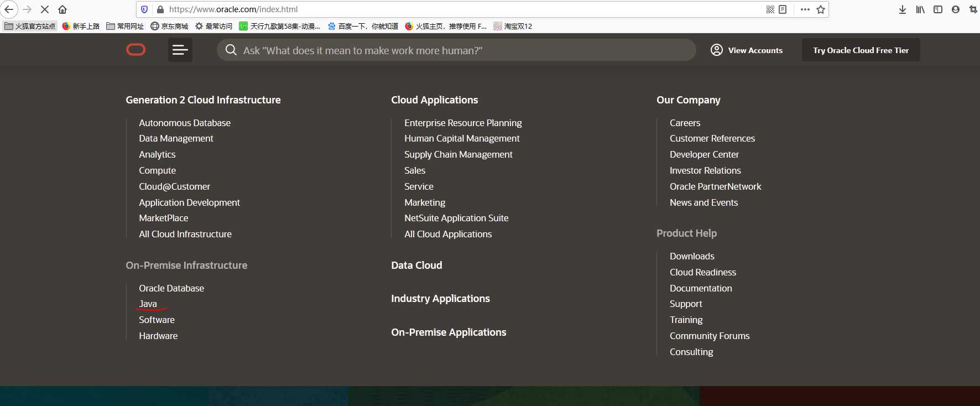Open the 最常访问 bookmark
Viewport: 980px width, 406px height.
click(x=214, y=26)
